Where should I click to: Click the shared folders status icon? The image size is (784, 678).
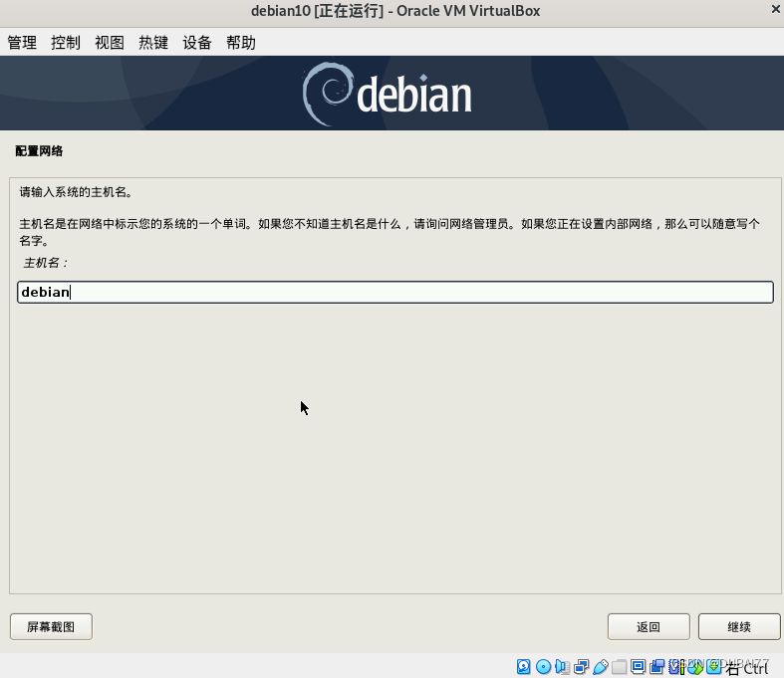tap(619, 666)
